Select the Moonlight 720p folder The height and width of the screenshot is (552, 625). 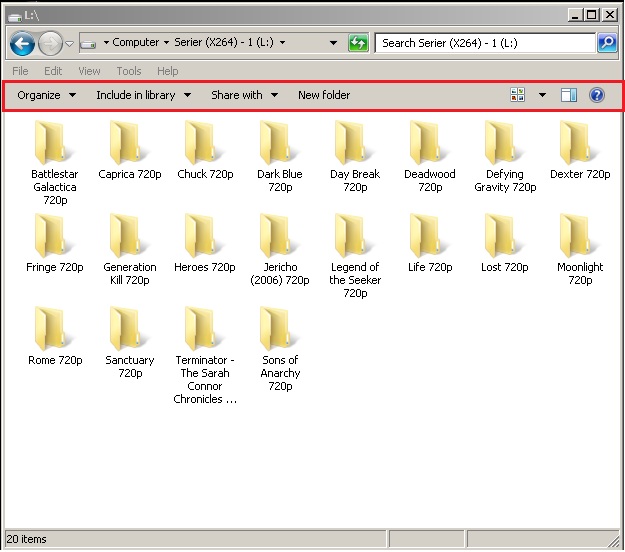[580, 250]
